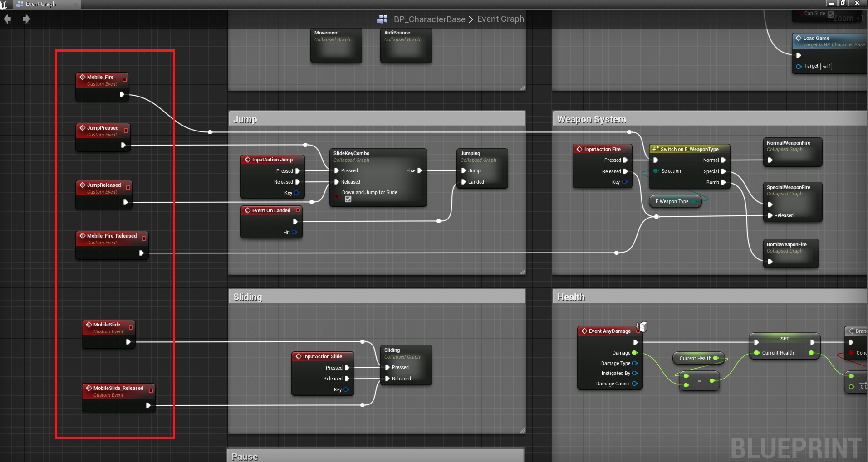868x462 pixels.
Task: Click the Event AnyDamage replication icon
Action: coord(642,326)
